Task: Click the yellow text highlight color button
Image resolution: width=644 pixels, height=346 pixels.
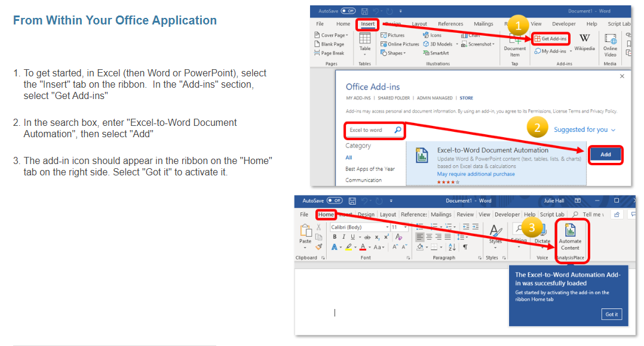Action: click(x=348, y=247)
